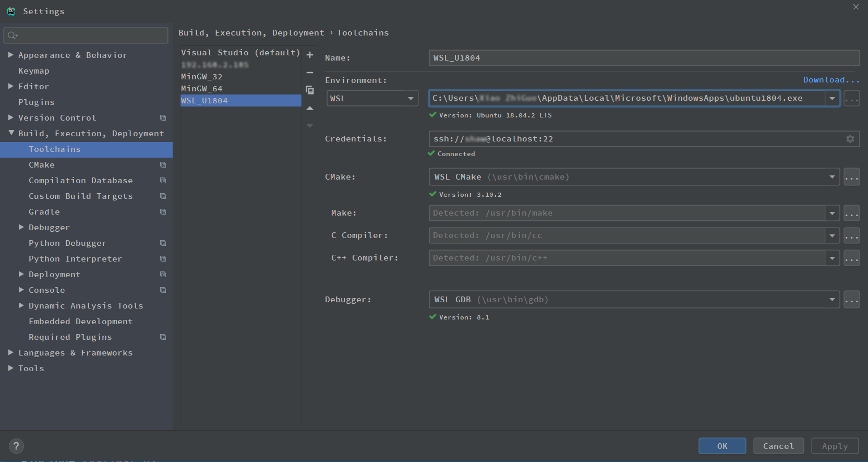Copy the selected toolchain
Image resolution: width=868 pixels, height=462 pixels.
[310, 90]
